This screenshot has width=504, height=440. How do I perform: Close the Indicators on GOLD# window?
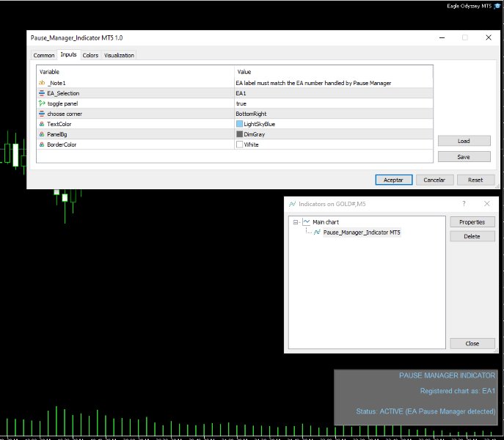point(487,203)
